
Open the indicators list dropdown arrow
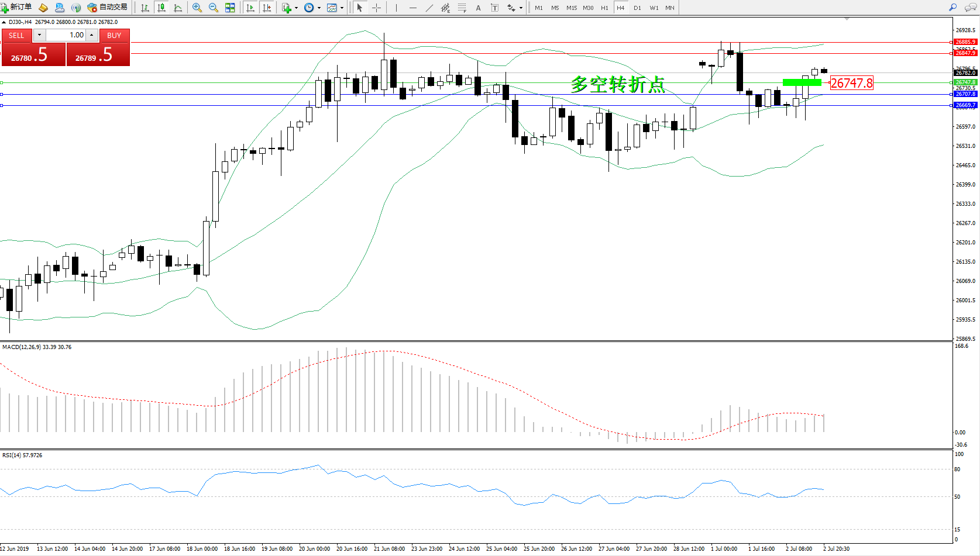click(296, 8)
